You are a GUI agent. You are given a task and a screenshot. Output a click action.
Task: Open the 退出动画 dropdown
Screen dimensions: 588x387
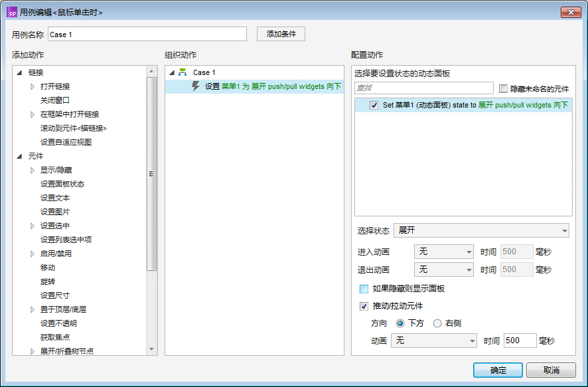(x=443, y=270)
